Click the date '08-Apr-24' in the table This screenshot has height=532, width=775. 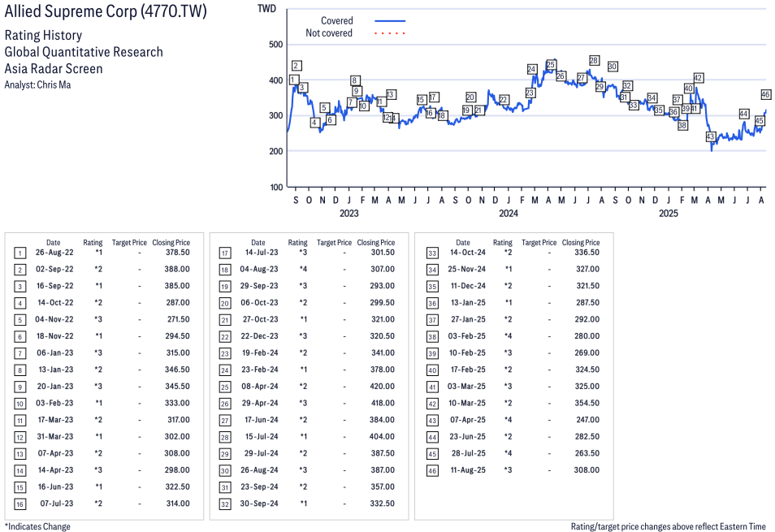260,387
